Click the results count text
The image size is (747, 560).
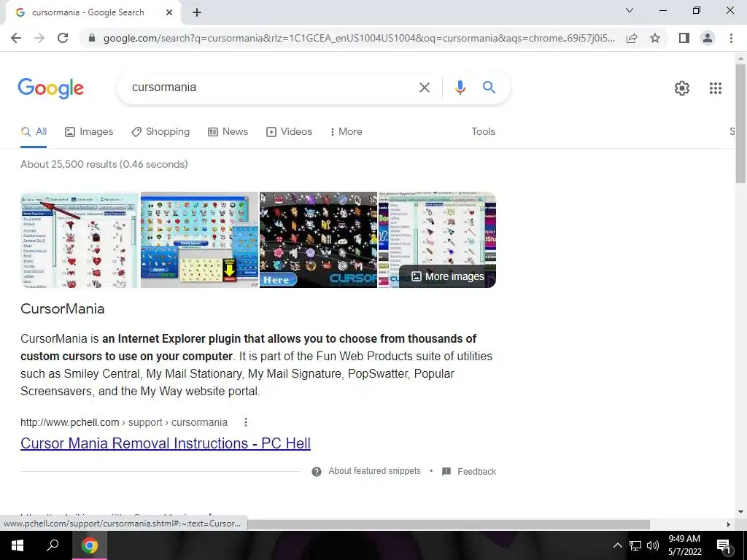(x=104, y=164)
